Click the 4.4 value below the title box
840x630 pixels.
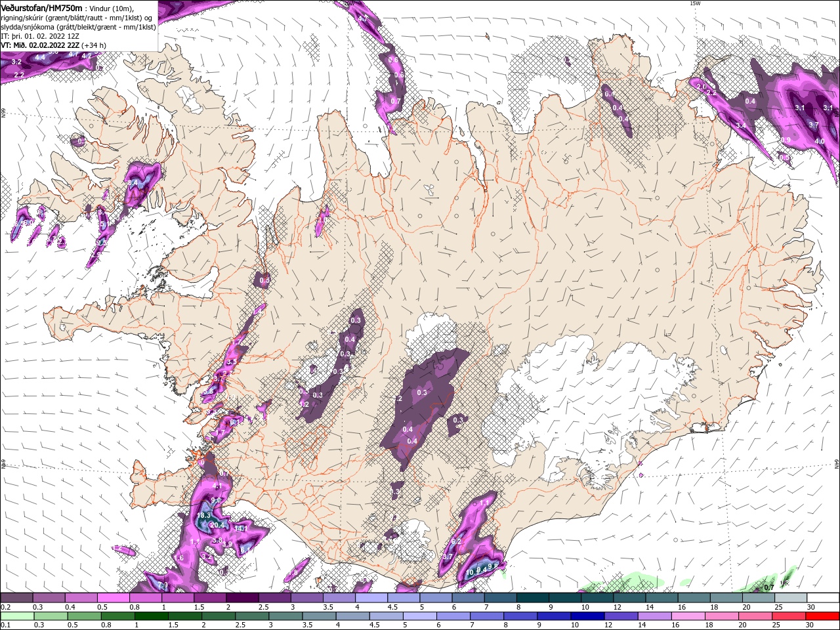40,58
